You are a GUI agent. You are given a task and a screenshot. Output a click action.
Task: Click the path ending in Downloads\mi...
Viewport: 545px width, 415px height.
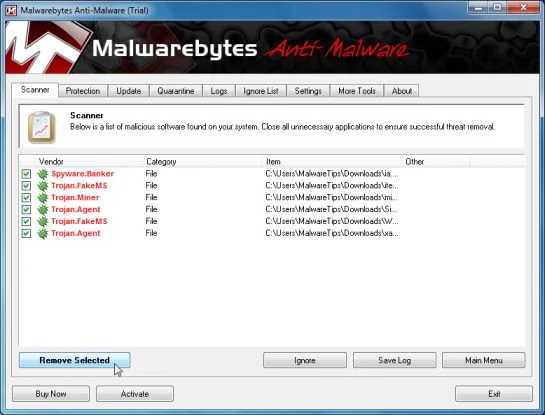(x=332, y=197)
